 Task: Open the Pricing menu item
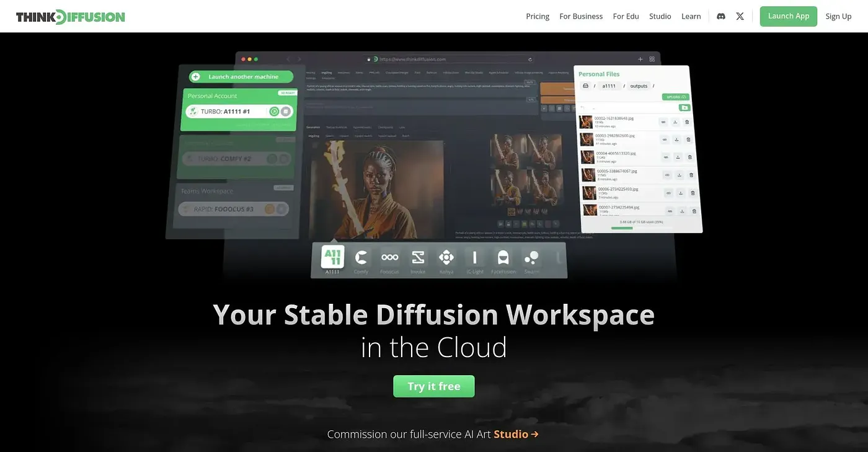tap(538, 16)
